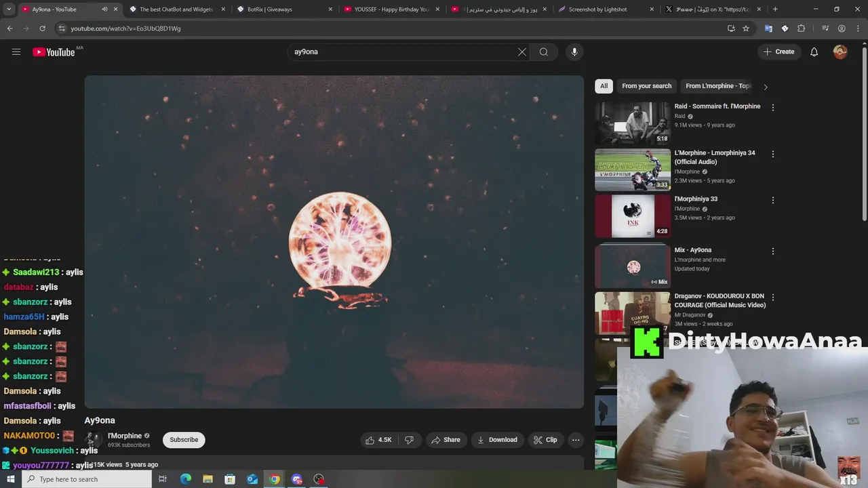Show more filter chips arrow
Viewport: 868px width, 488px height.
click(766, 87)
